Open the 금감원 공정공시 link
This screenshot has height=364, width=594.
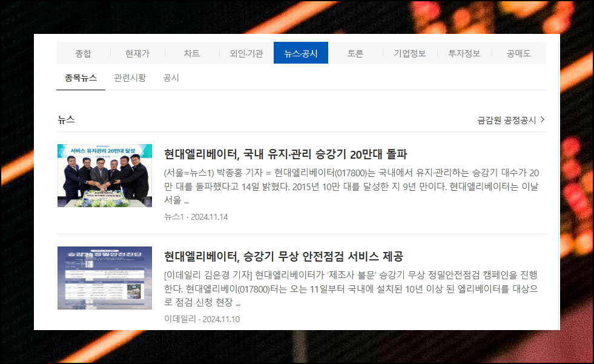[506, 120]
